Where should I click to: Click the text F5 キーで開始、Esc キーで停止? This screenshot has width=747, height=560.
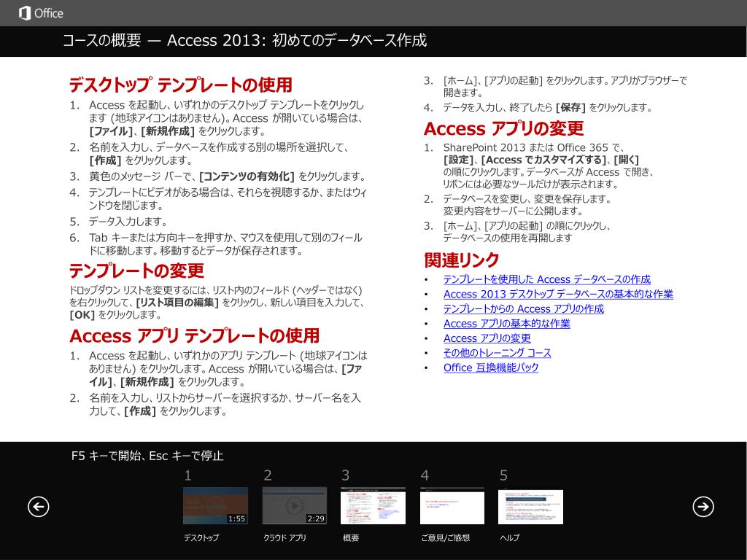pyautogui.click(x=147, y=456)
